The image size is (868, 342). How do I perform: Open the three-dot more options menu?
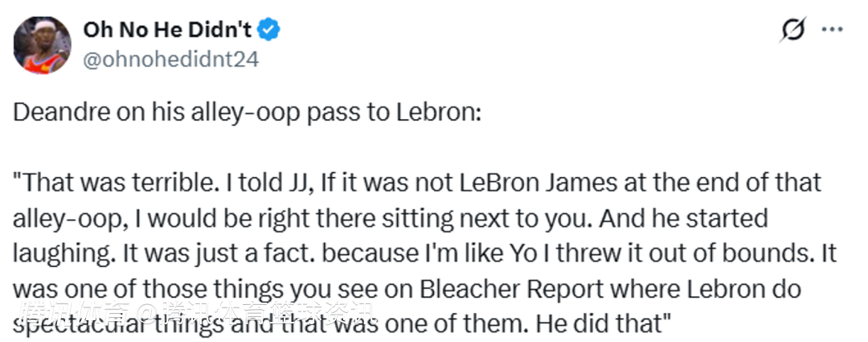tap(830, 31)
